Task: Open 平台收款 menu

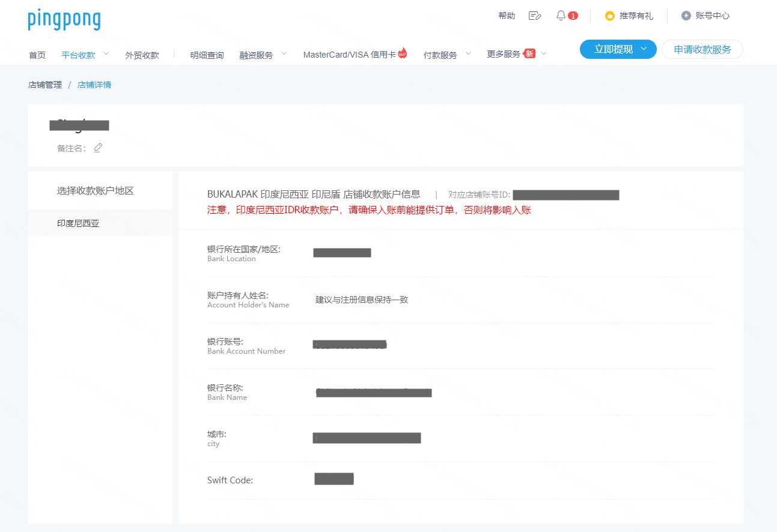Action: [x=78, y=55]
